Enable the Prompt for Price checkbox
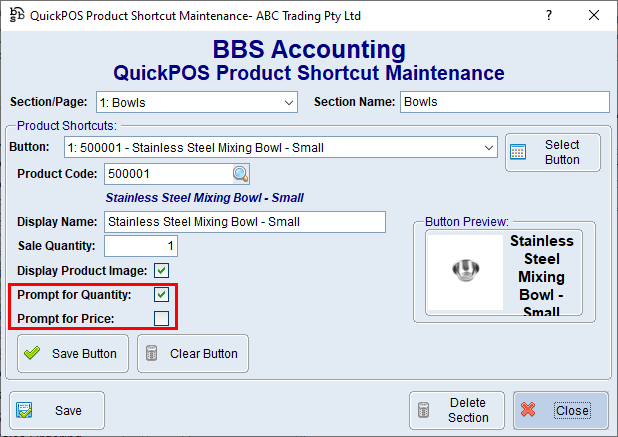The width and height of the screenshot is (618, 437). (x=161, y=318)
